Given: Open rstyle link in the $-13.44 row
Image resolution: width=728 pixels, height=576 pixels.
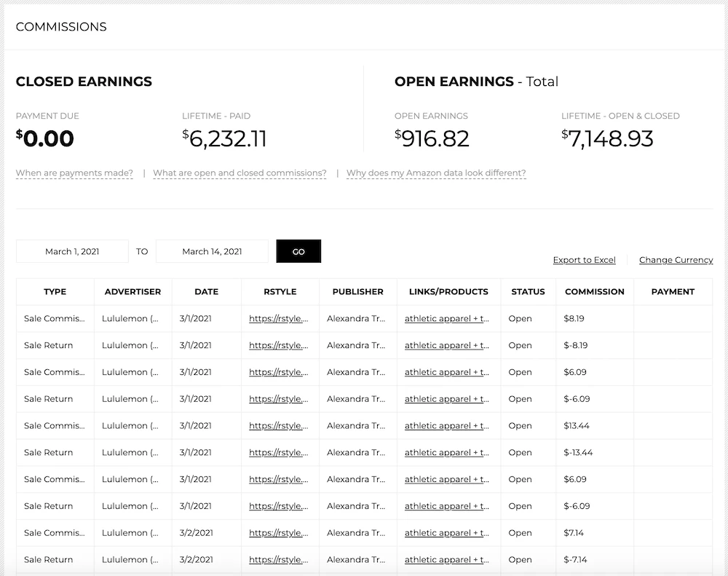Looking at the screenshot, I should 279,453.
